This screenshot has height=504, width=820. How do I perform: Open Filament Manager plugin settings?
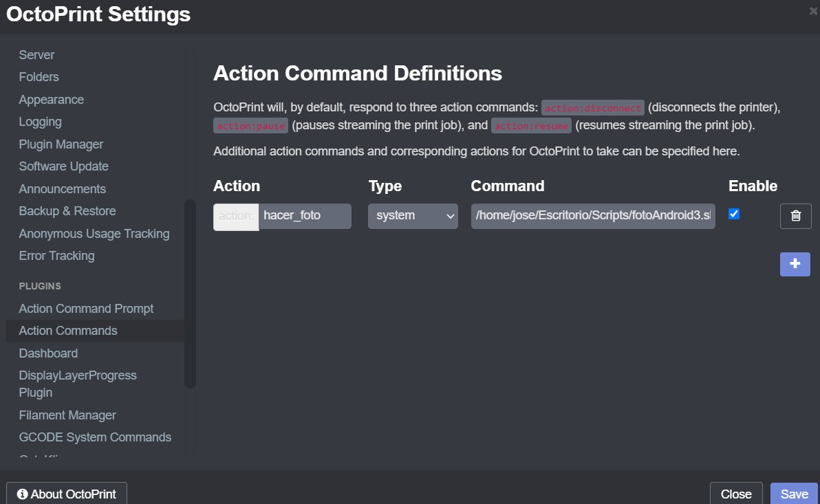pos(67,415)
